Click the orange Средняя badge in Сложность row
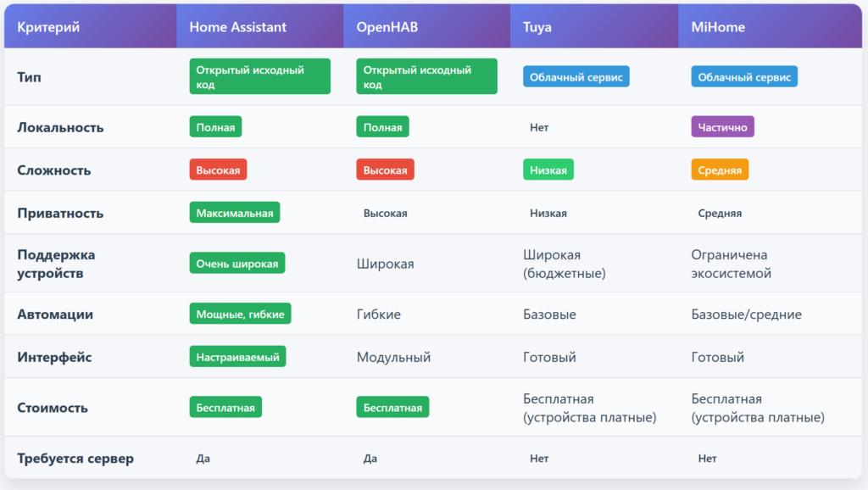This screenshot has width=868, height=490. [x=720, y=170]
